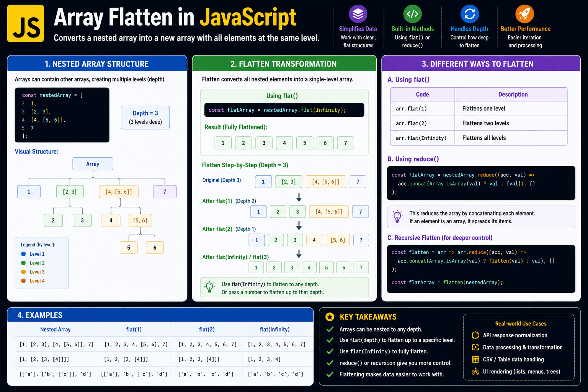Viewport: 588px width, 392px height.
Task: Click the 'After flat(2) (Depth 1)' label
Action: pos(229,229)
